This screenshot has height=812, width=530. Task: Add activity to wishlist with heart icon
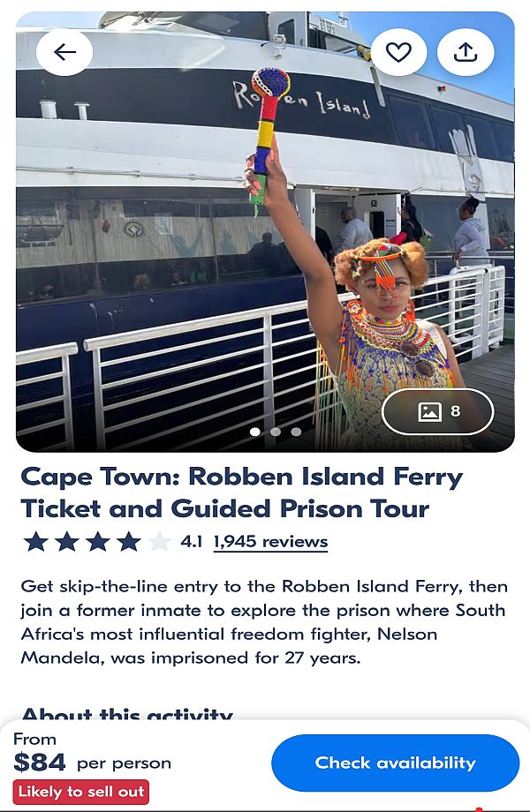pos(398,52)
